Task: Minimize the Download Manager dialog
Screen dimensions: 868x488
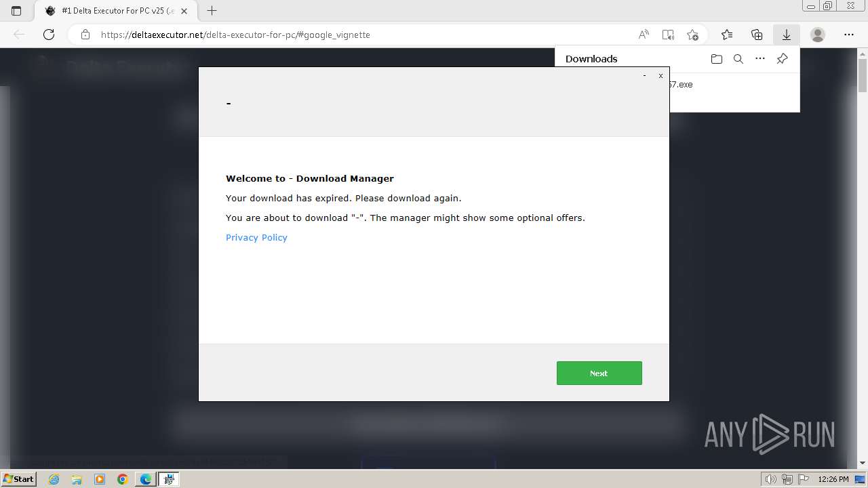Action: point(644,76)
